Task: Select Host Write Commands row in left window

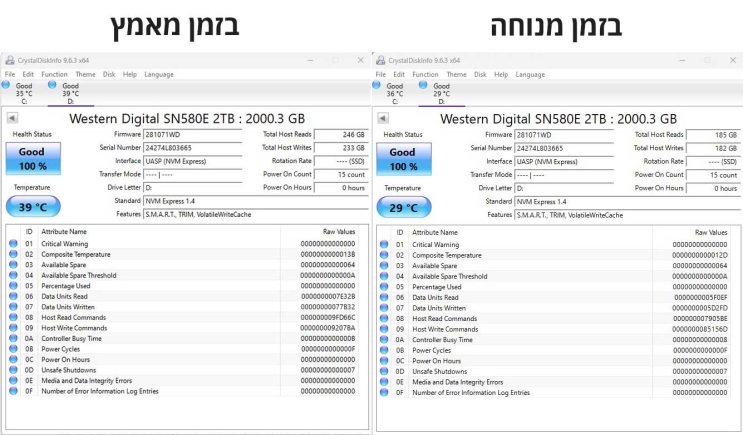Action: point(182,328)
